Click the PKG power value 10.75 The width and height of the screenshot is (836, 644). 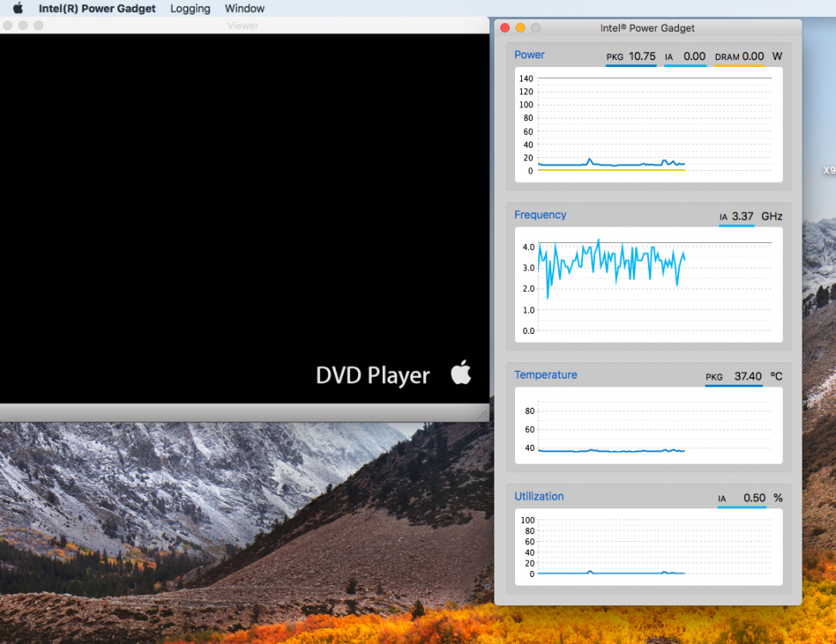(642, 56)
